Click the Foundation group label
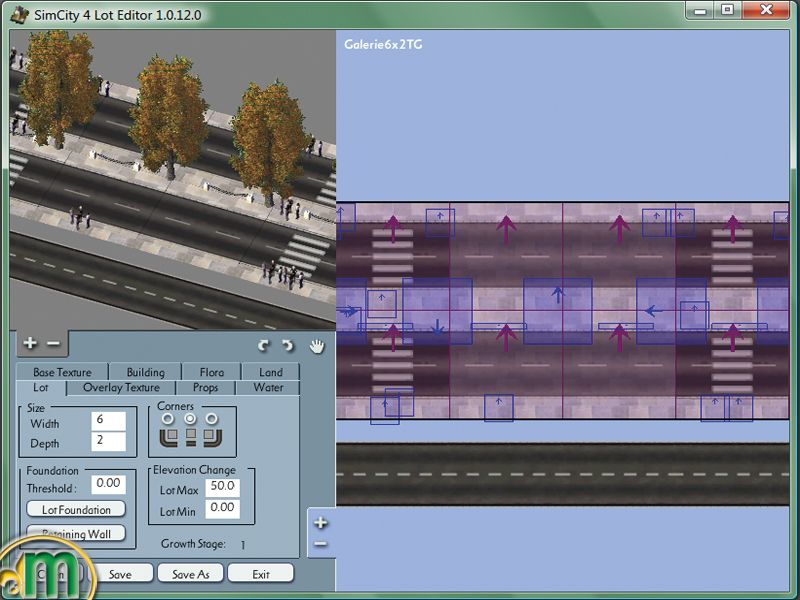 53,470
